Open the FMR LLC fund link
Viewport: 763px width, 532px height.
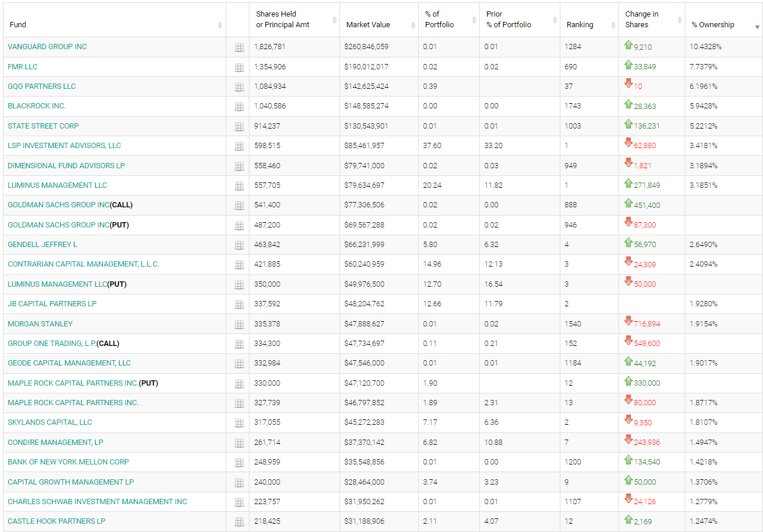coord(23,67)
